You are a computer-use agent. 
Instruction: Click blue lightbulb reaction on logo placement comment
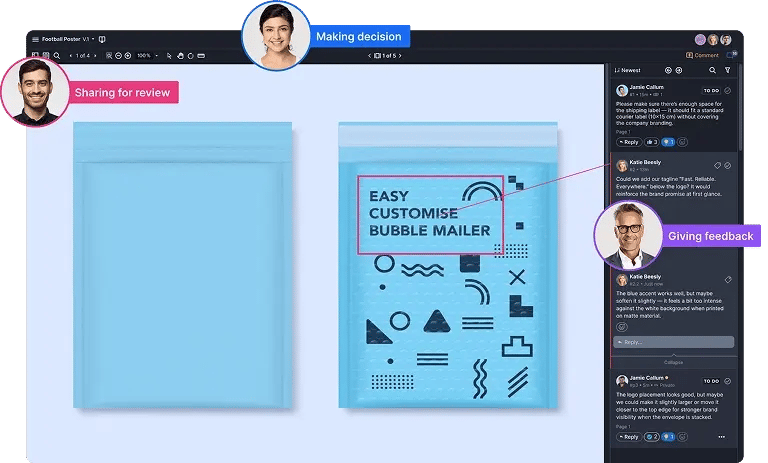(668, 437)
